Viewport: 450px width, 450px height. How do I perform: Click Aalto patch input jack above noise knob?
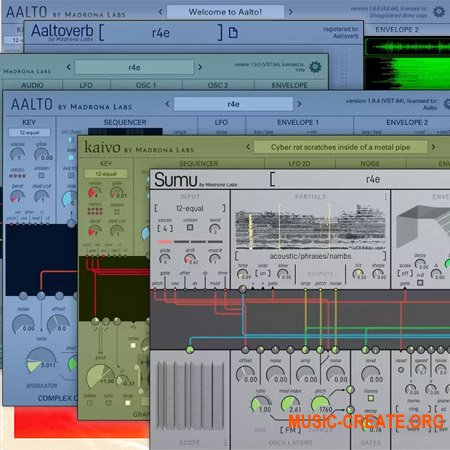[23, 295]
